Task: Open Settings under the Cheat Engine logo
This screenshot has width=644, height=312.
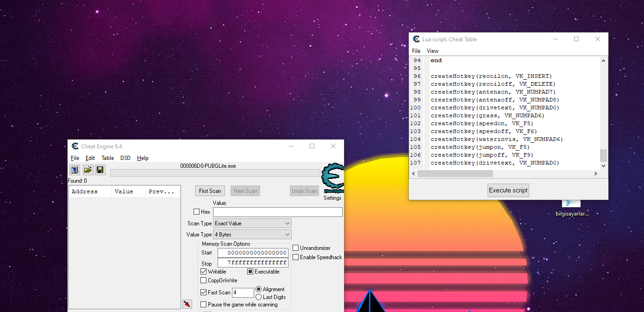Action: pyautogui.click(x=332, y=198)
